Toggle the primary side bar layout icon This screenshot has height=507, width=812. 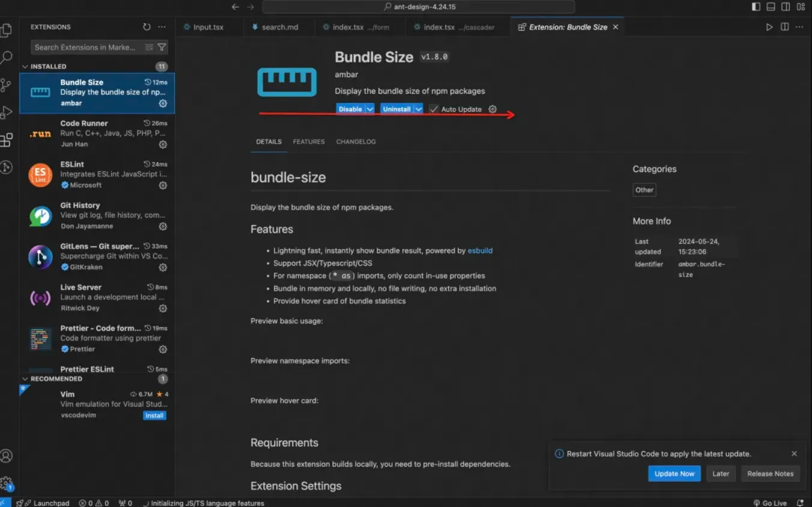click(x=756, y=7)
